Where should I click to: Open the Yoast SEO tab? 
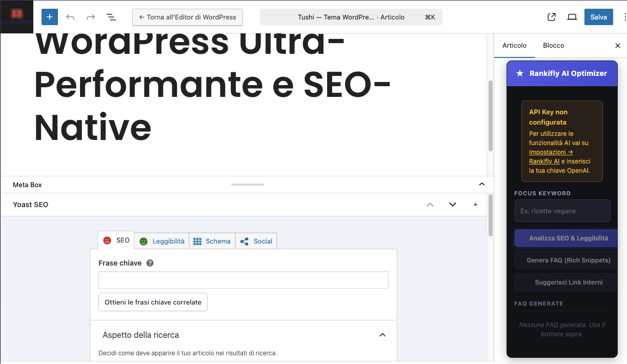[116, 240]
